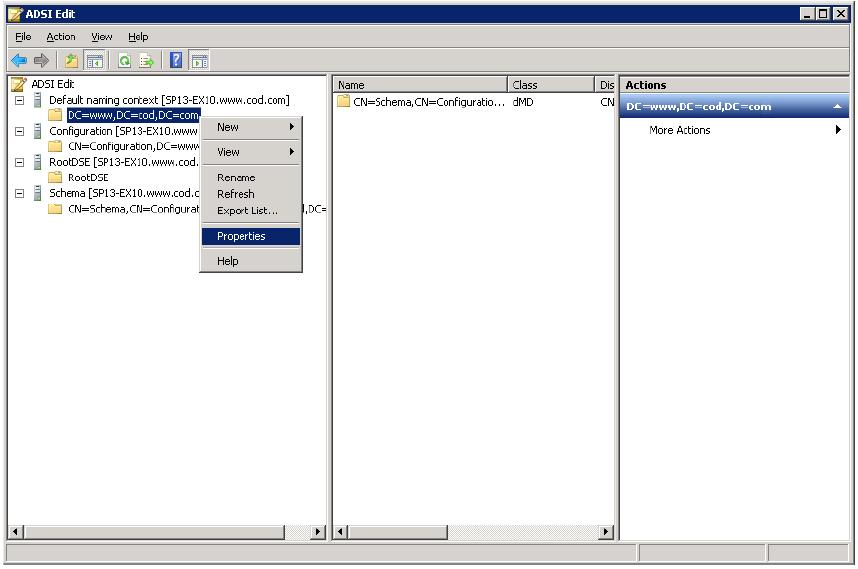Click server icon beside Default naming context

point(37,100)
